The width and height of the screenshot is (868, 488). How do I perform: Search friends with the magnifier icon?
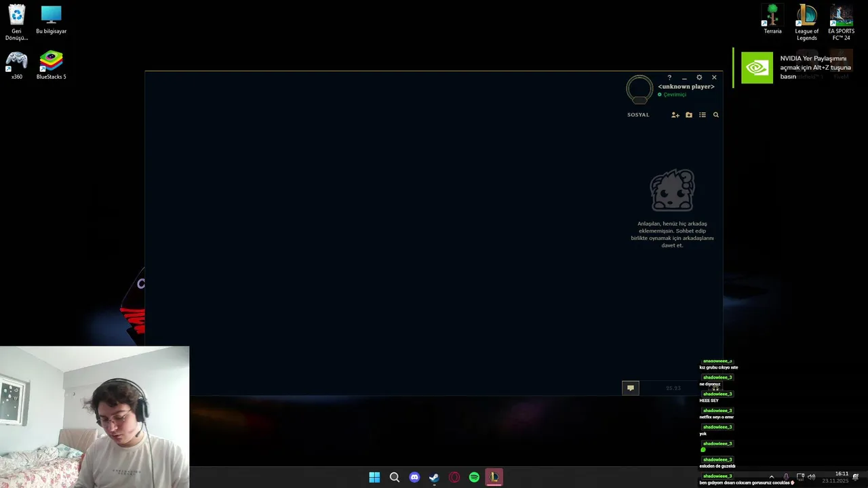tap(715, 115)
